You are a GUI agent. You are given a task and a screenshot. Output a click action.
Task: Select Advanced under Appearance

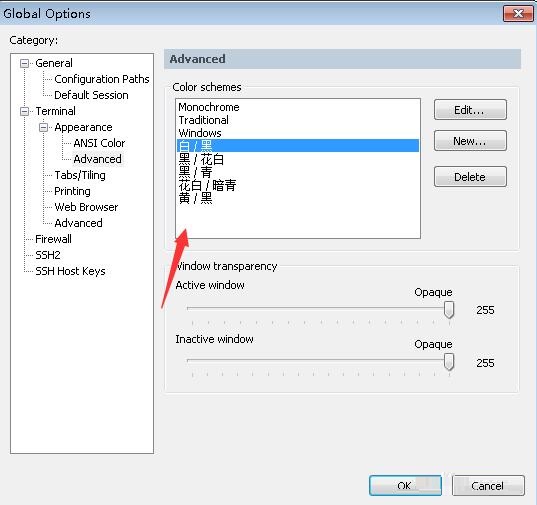98,159
